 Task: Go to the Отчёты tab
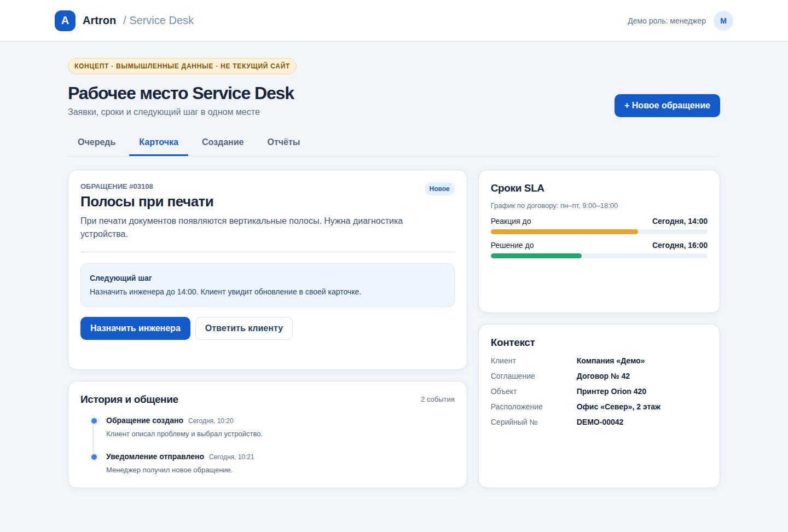(x=283, y=142)
